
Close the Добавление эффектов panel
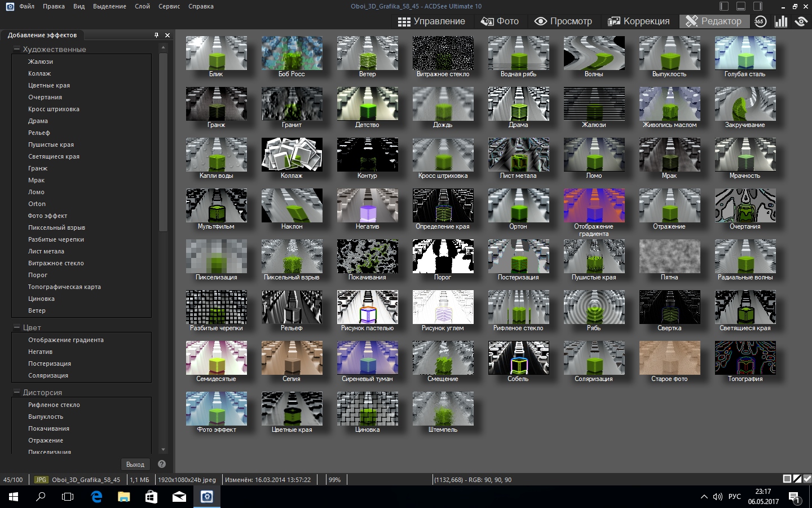click(x=167, y=35)
